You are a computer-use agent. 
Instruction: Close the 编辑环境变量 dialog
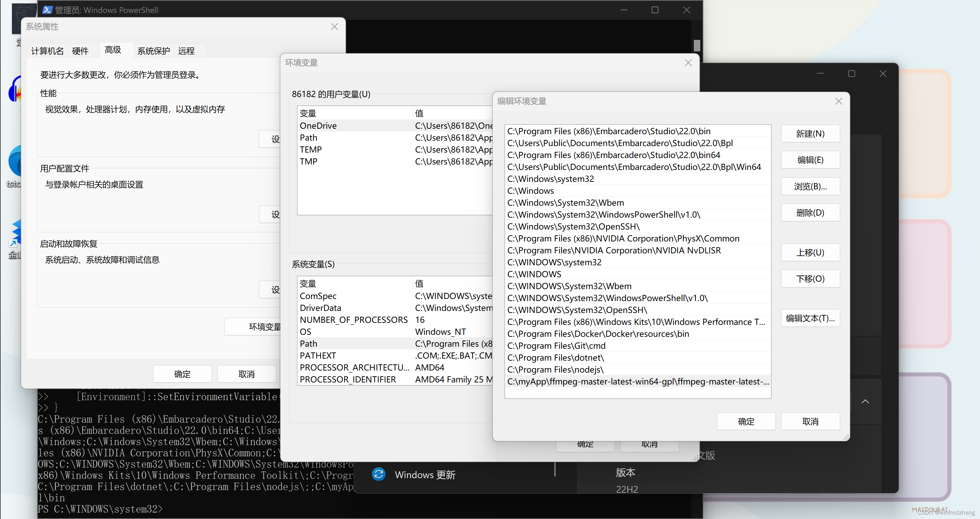tap(838, 101)
